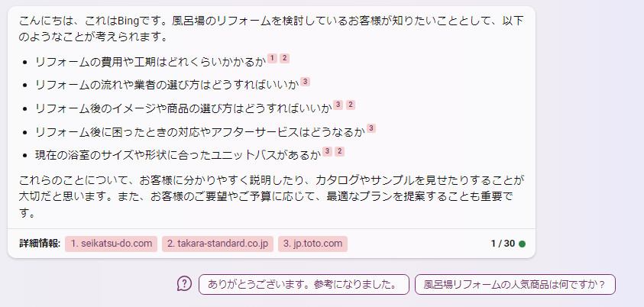Viewport: 644px width, 307px height.
Task: Click citation 3 after ユニットバス bullet
Action: [327, 152]
